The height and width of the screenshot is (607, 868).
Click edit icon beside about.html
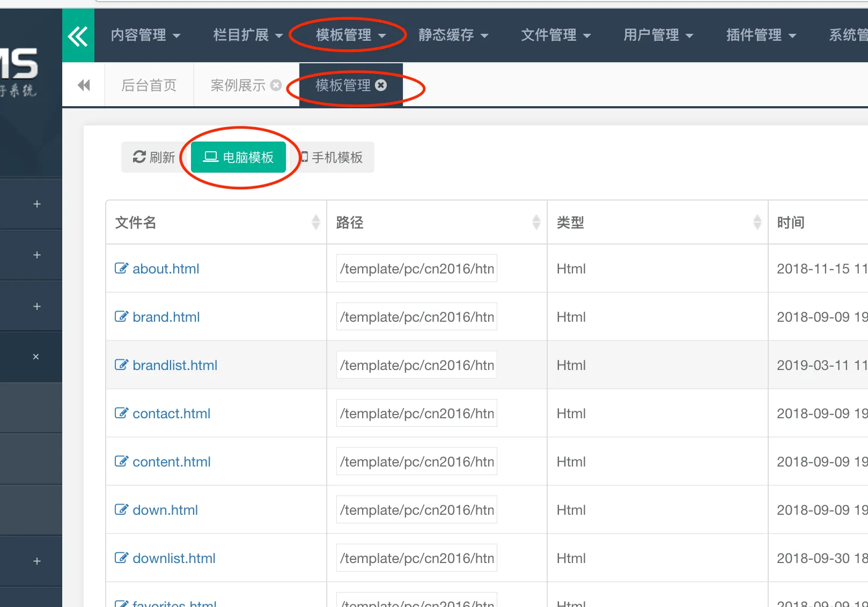pyautogui.click(x=122, y=268)
